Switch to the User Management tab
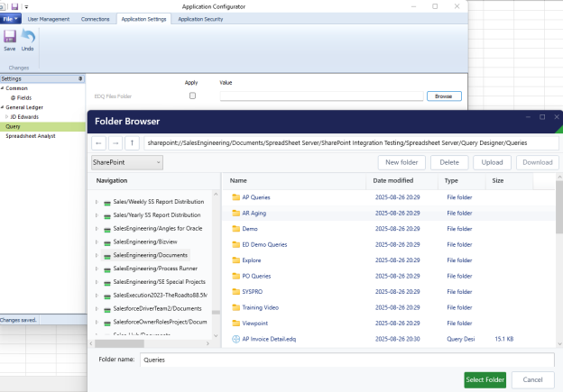Screen dimensions: 563x392 click(x=47, y=18)
